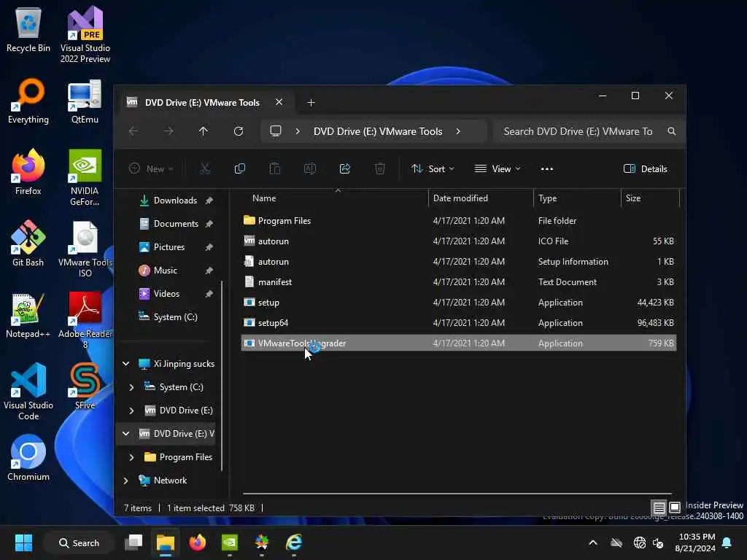Open Documents in quick access
This screenshot has width=747, height=560.
pyautogui.click(x=175, y=224)
